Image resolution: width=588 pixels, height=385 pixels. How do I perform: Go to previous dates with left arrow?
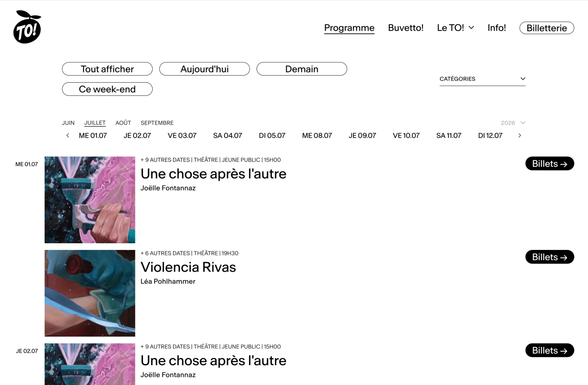68,136
